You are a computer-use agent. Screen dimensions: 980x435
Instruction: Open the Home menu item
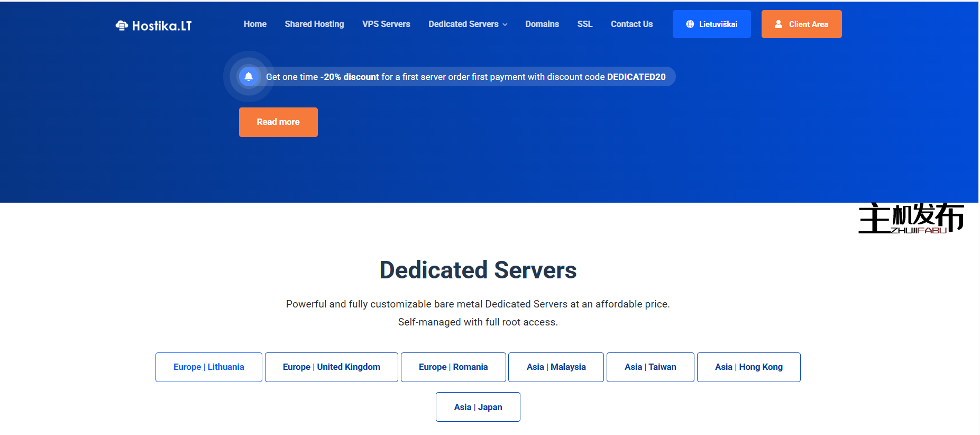[255, 24]
